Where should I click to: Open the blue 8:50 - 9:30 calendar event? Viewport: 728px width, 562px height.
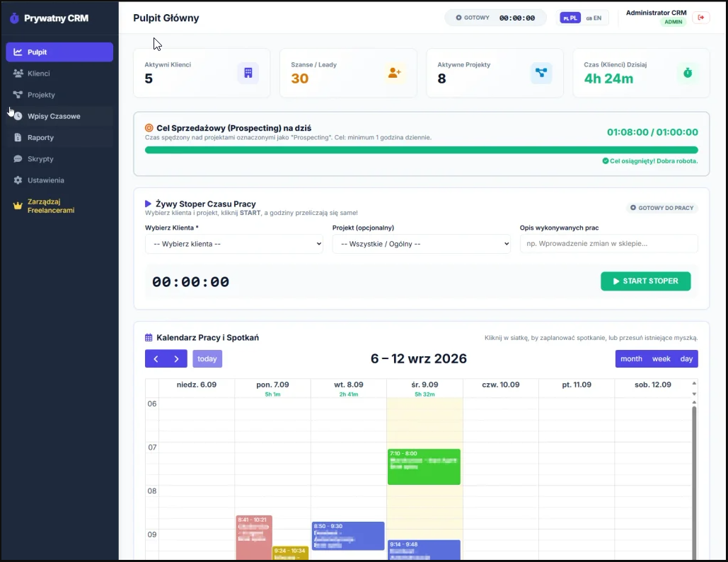click(x=348, y=536)
